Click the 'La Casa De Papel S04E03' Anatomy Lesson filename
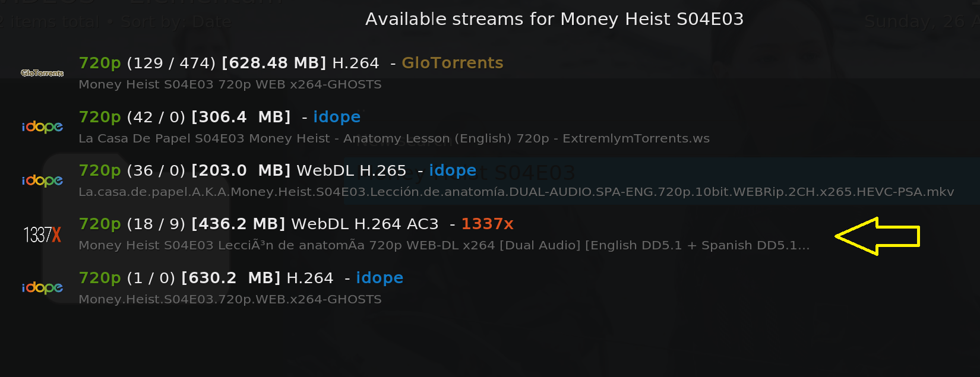The height and width of the screenshot is (377, 980). 394,138
